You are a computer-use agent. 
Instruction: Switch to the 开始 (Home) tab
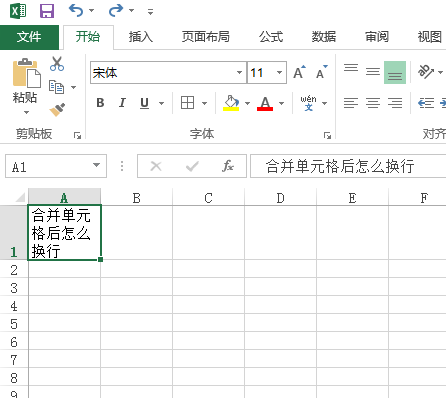(88, 37)
